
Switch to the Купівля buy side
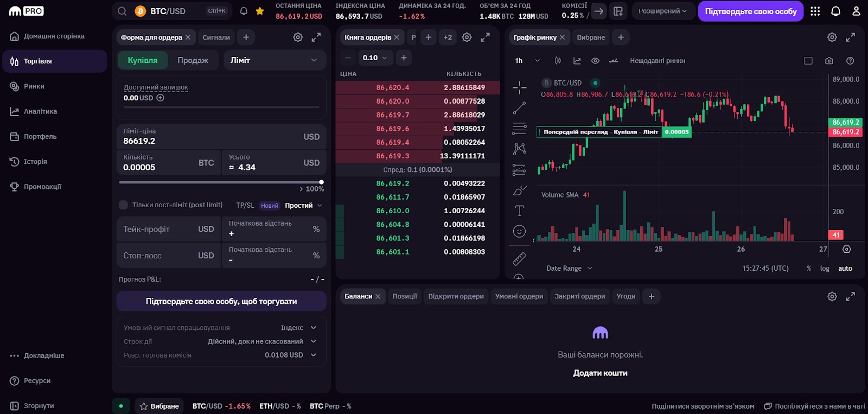coord(143,60)
